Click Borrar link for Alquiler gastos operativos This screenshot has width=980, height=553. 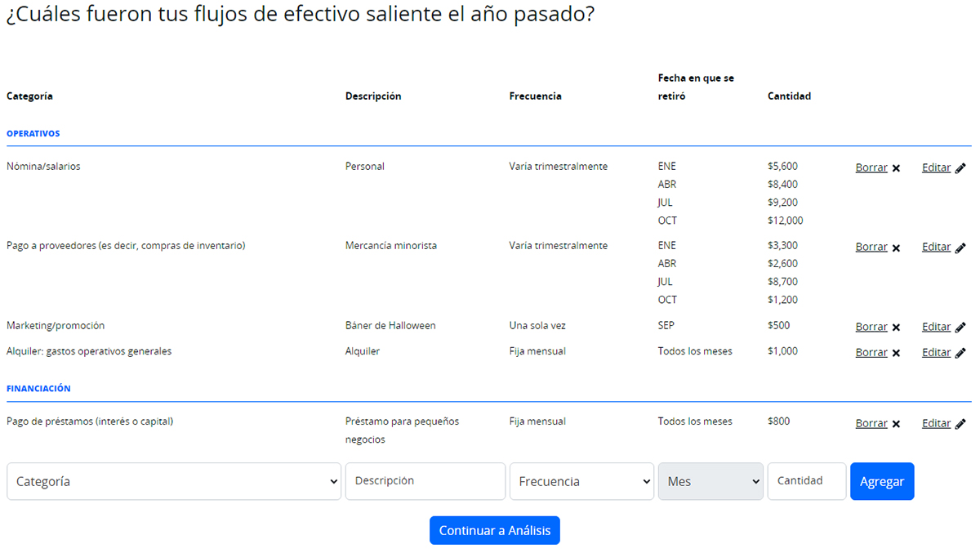pos(871,352)
